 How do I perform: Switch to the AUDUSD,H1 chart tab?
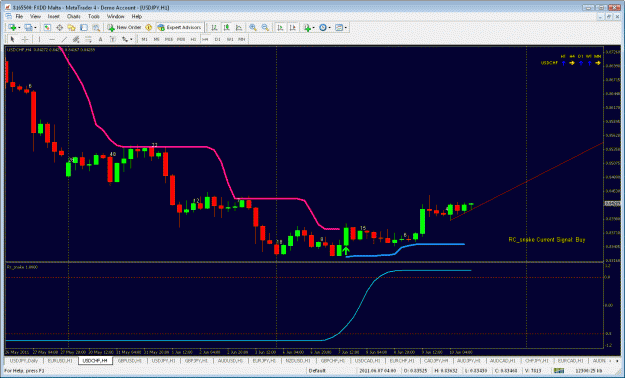[x=230, y=360]
